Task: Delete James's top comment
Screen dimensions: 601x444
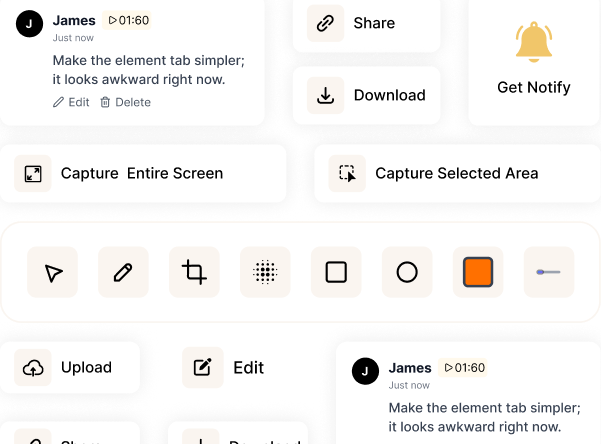Action: click(125, 102)
